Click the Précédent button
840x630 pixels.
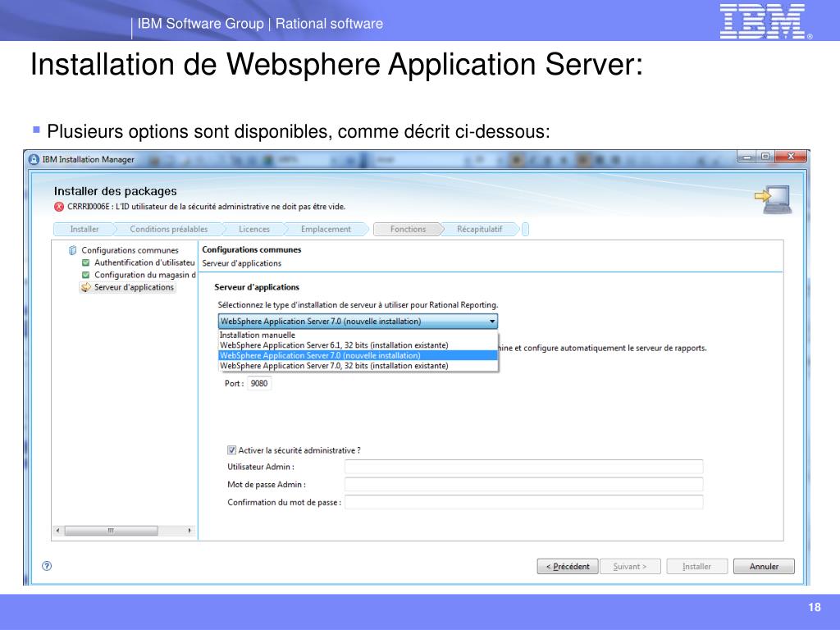coord(568,566)
